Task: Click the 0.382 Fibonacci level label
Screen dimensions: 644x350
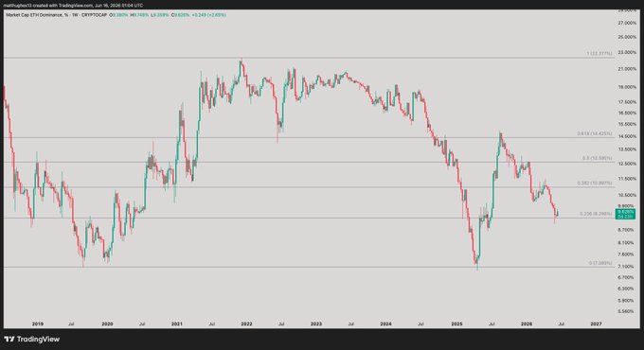Action: pyautogui.click(x=595, y=183)
